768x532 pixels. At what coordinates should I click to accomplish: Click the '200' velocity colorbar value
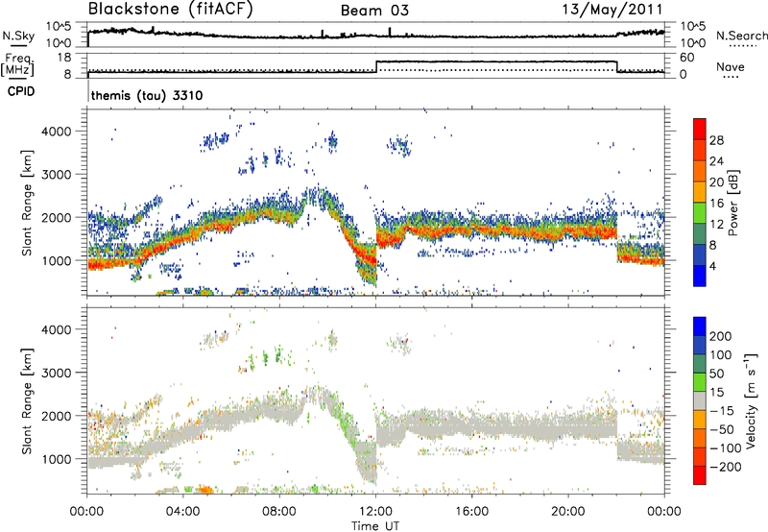(721, 336)
